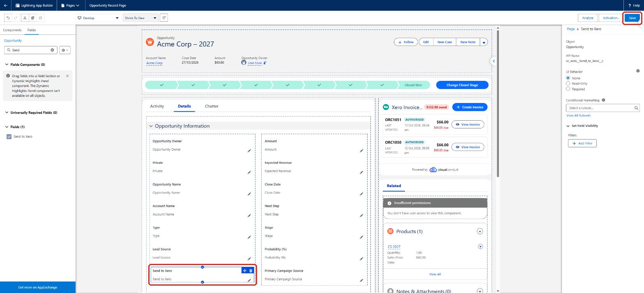Open Conditional Formatting info tooltip
This screenshot has width=644, height=293.
603,100
